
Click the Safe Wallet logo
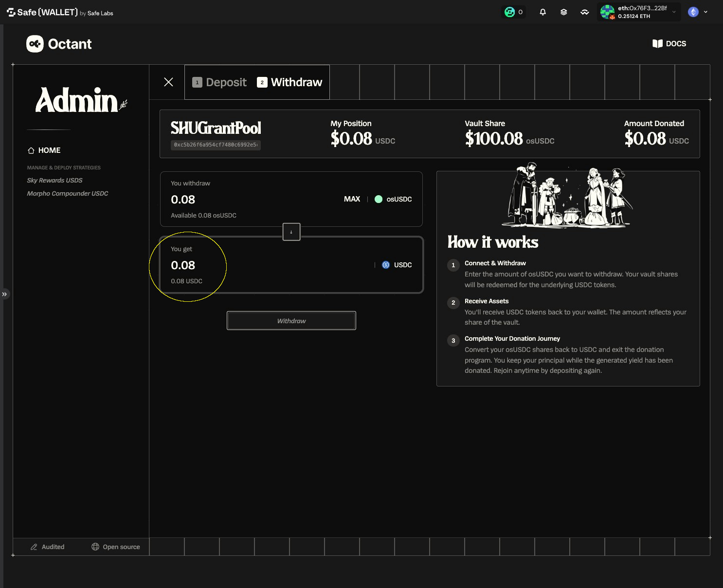tap(60, 13)
